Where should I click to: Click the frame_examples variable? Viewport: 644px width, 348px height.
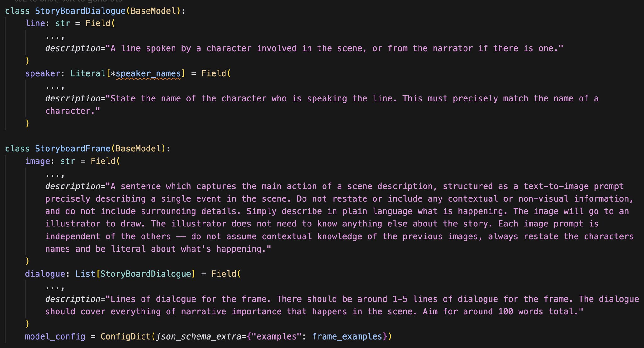(347, 336)
